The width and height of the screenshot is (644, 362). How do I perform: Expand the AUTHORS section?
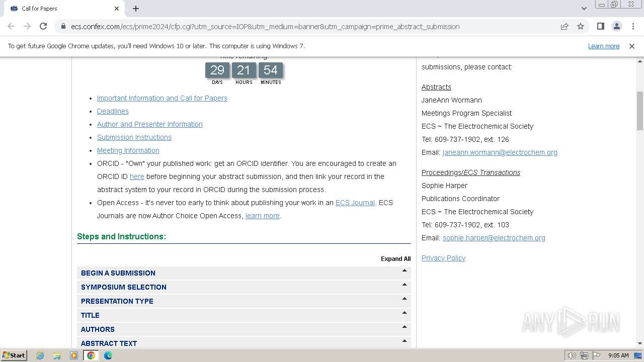pyautogui.click(x=244, y=329)
